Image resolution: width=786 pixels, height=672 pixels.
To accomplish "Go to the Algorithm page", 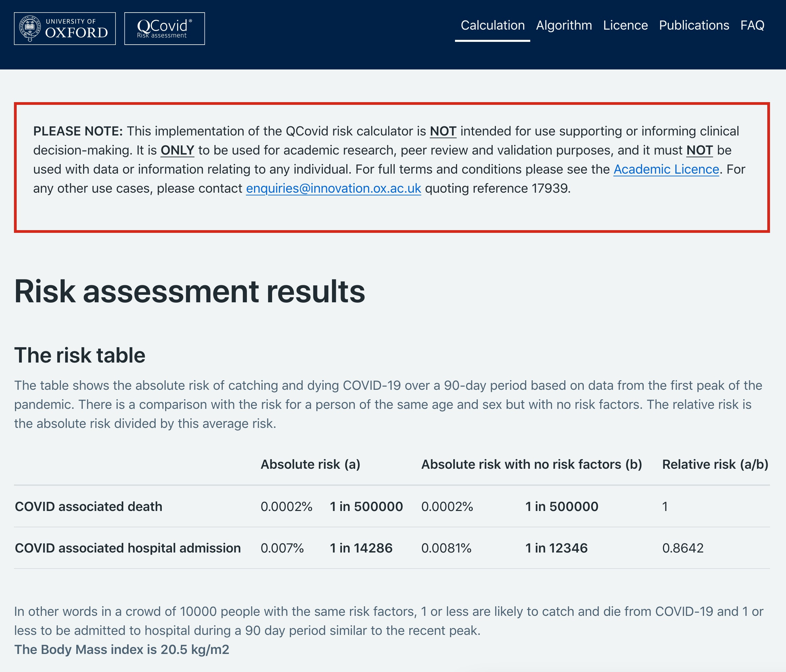I will (564, 26).
